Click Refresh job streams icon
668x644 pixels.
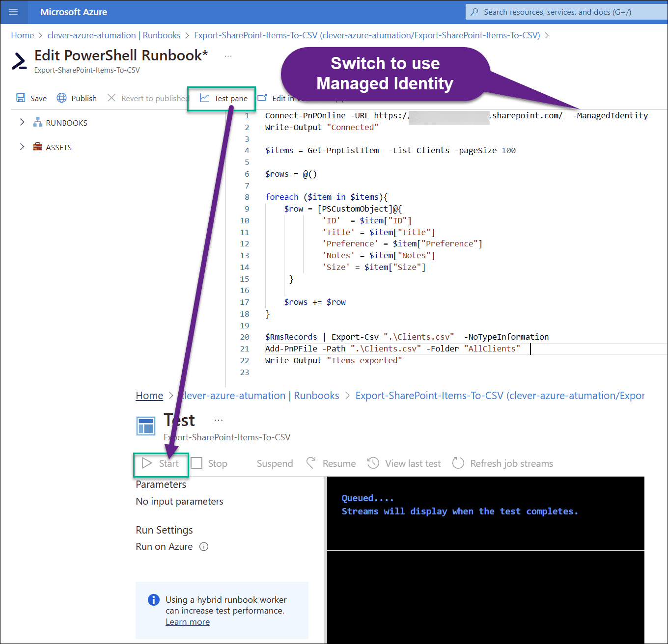[458, 463]
